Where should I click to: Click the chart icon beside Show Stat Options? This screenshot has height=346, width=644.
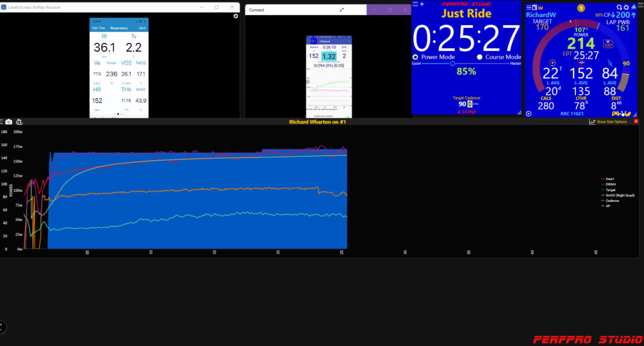pyautogui.click(x=592, y=121)
